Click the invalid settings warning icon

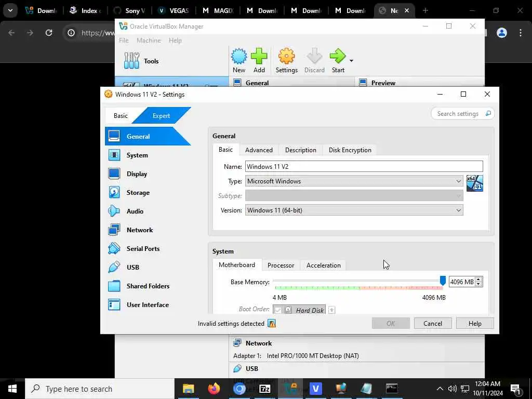click(271, 323)
